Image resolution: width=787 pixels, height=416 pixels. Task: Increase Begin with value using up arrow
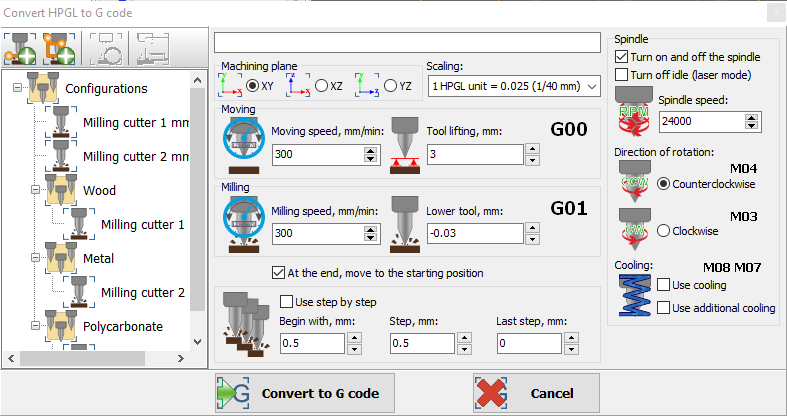354,338
